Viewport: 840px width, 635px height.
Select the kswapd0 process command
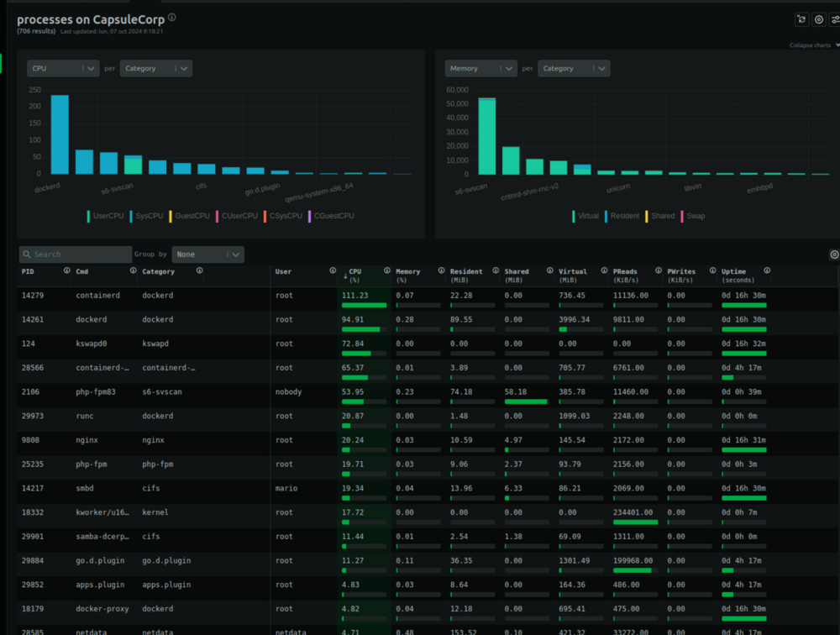[x=91, y=344]
